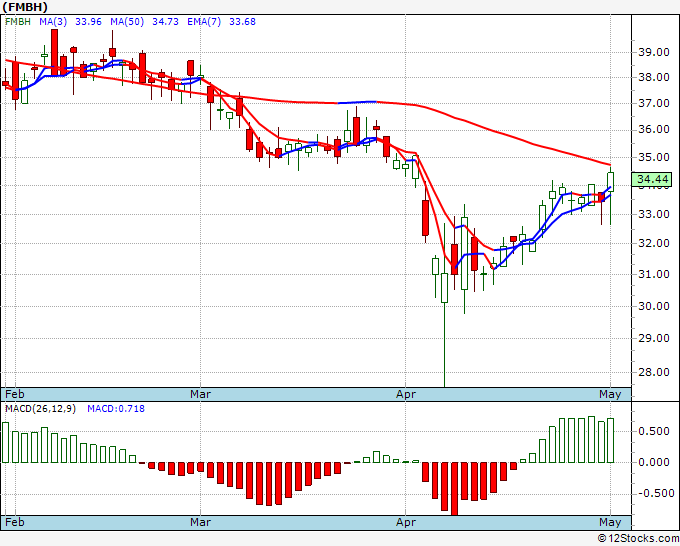Image resolution: width=680 pixels, height=546 pixels.
Task: Click the (FMBH) chart title
Action: (x=25, y=7)
